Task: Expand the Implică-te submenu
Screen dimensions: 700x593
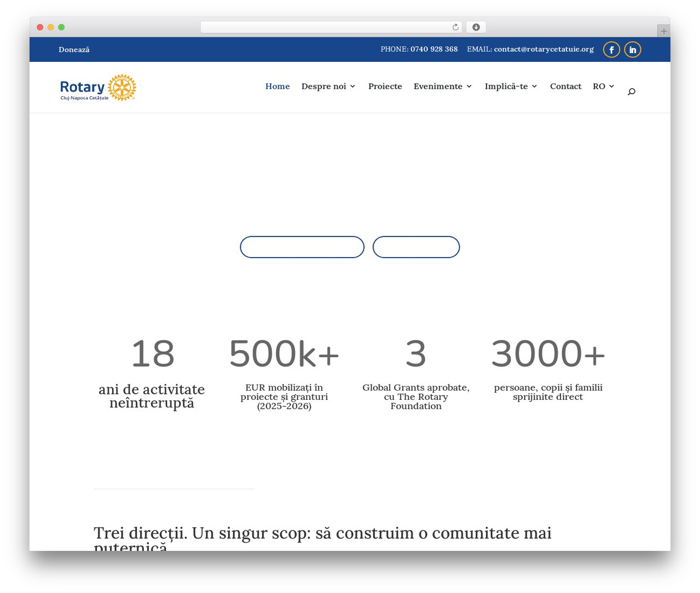Action: click(x=511, y=86)
